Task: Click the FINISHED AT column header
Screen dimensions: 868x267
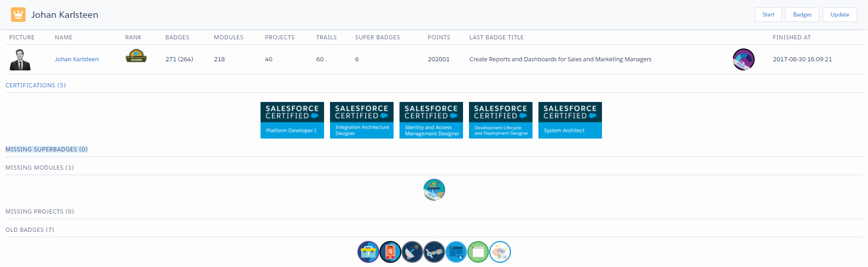Action: pos(792,37)
